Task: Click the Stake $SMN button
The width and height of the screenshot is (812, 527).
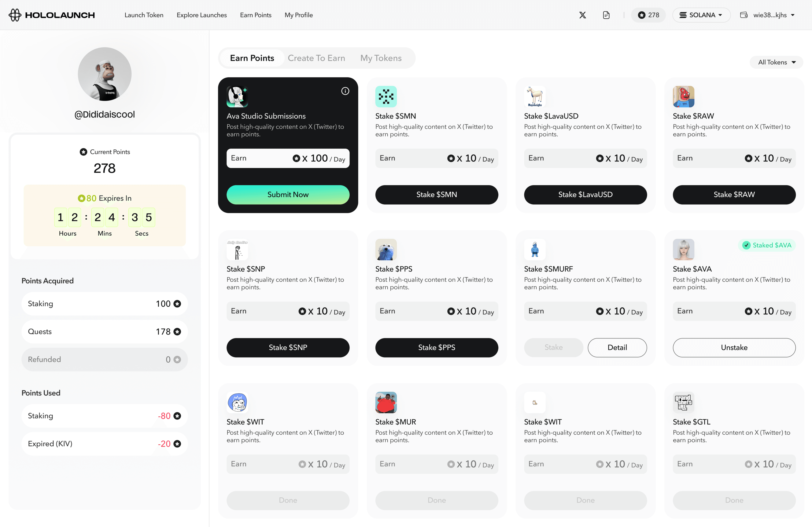Action: click(437, 195)
